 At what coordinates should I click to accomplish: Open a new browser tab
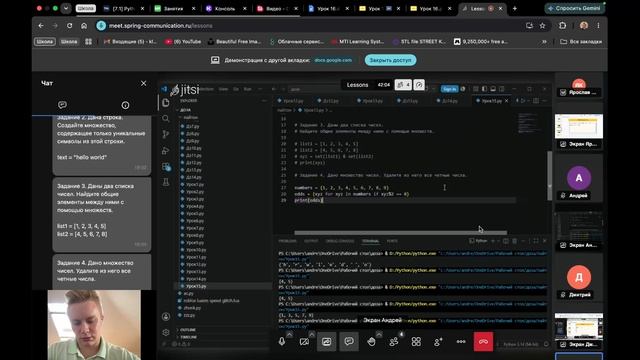coord(515,8)
